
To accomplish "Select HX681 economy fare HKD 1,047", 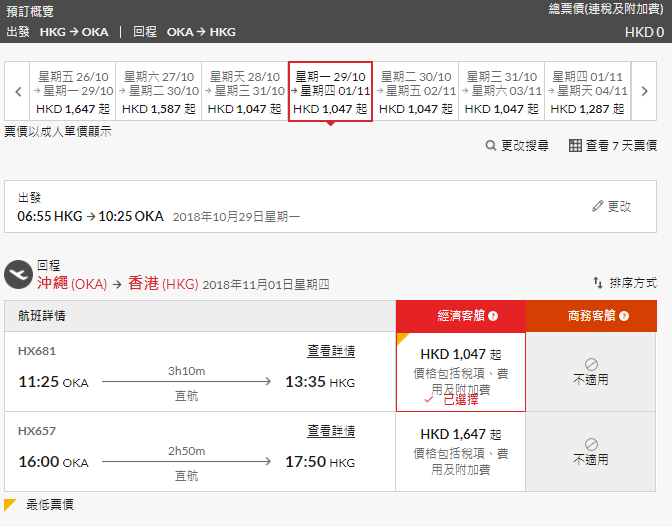I will (x=461, y=372).
